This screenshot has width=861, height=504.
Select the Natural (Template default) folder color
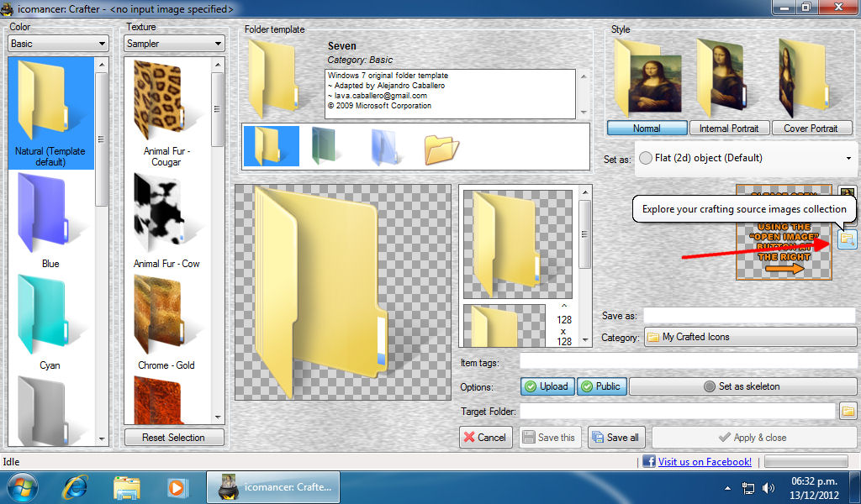point(51,113)
